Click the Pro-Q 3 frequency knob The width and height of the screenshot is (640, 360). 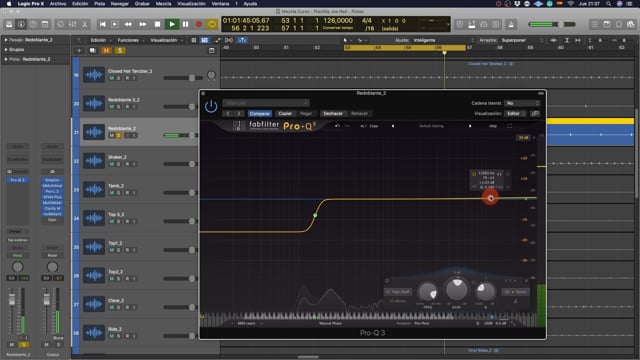click(427, 291)
